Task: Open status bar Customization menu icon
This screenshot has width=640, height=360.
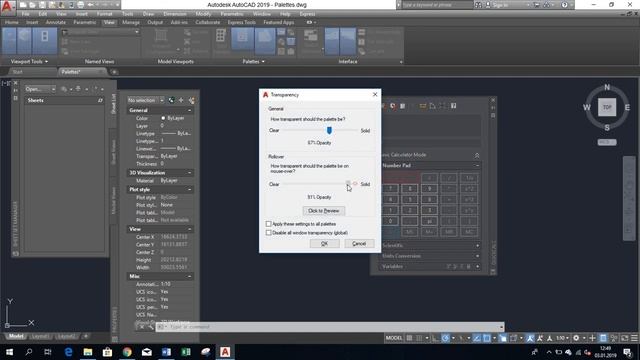Action: (634, 338)
